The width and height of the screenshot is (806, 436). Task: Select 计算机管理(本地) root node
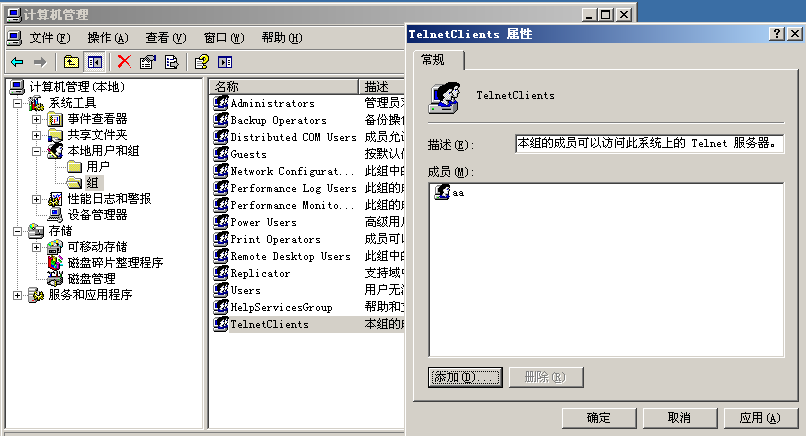[x=77, y=86]
